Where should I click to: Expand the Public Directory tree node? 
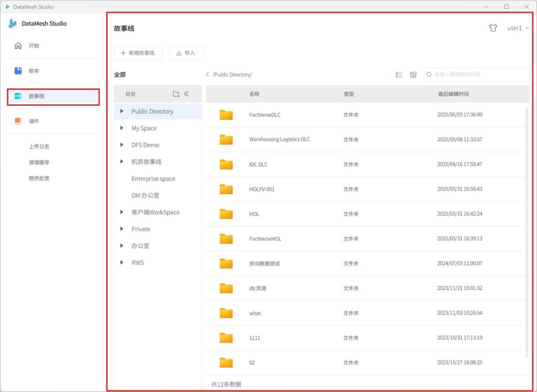coord(122,111)
